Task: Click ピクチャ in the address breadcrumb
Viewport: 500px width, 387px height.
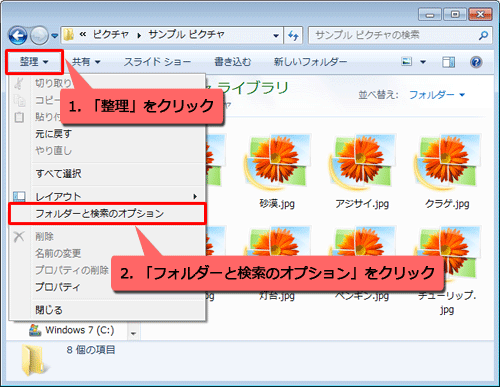Action: click(x=111, y=35)
